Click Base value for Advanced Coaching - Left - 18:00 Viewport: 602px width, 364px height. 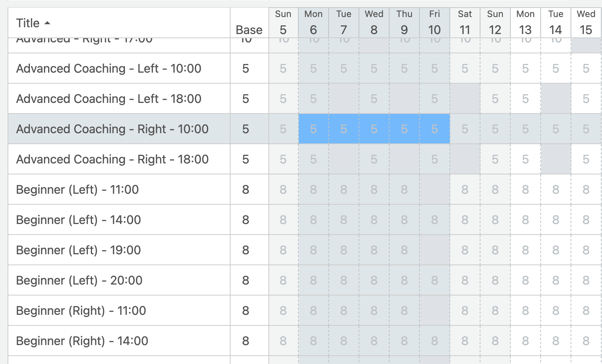(x=246, y=99)
